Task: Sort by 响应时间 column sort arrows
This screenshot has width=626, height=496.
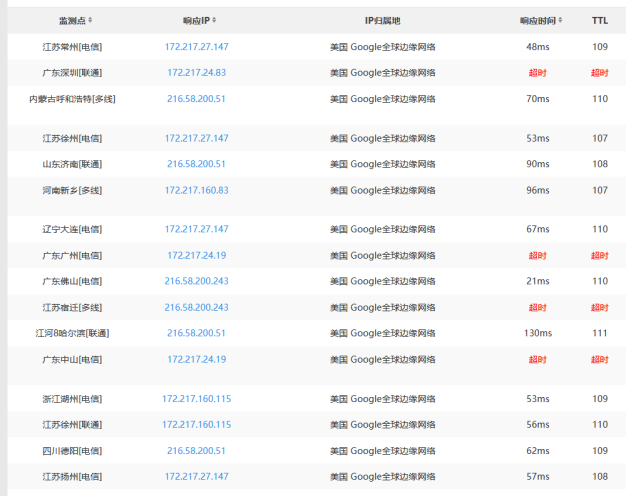Action: click(x=561, y=20)
